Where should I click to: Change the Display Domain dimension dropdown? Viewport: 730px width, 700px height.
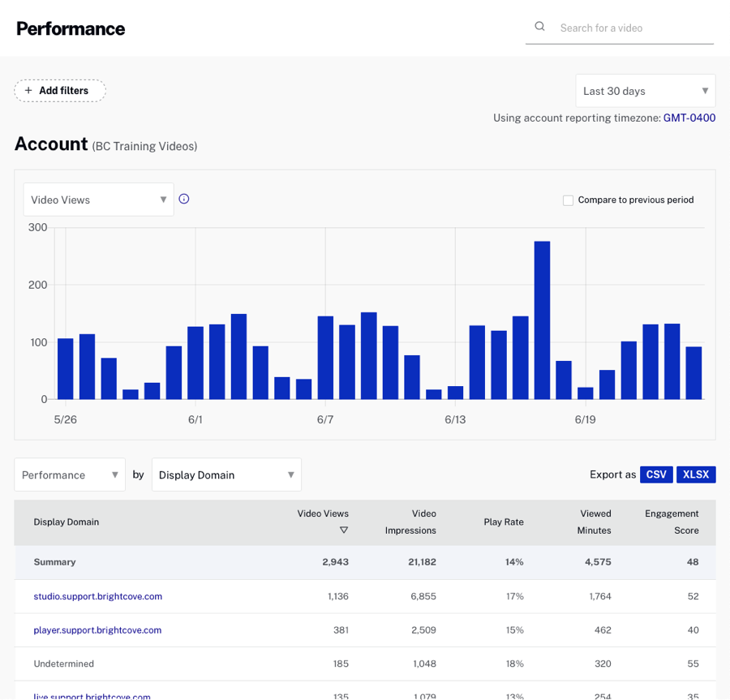pos(225,475)
